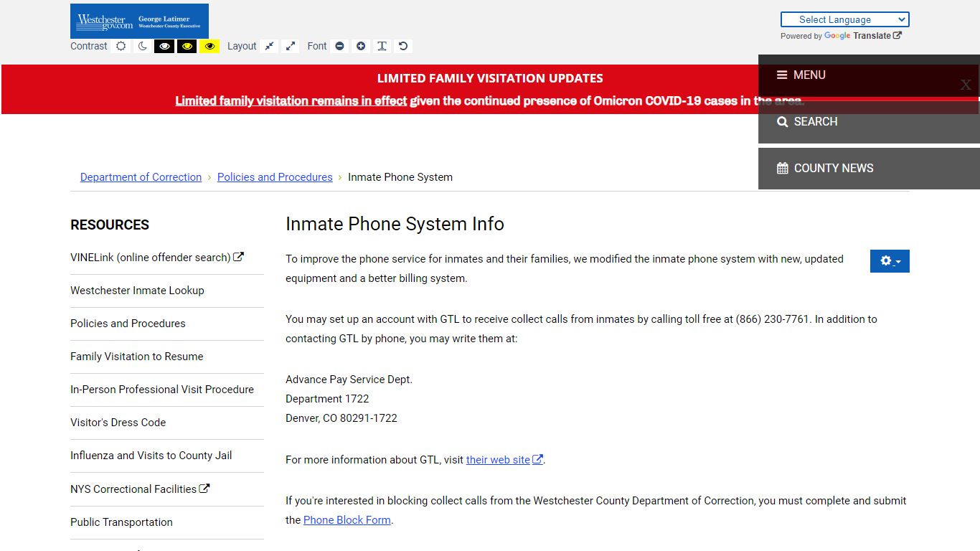Enable night mode moon icon
Image resolution: width=980 pixels, height=551 pixels.
(x=143, y=46)
